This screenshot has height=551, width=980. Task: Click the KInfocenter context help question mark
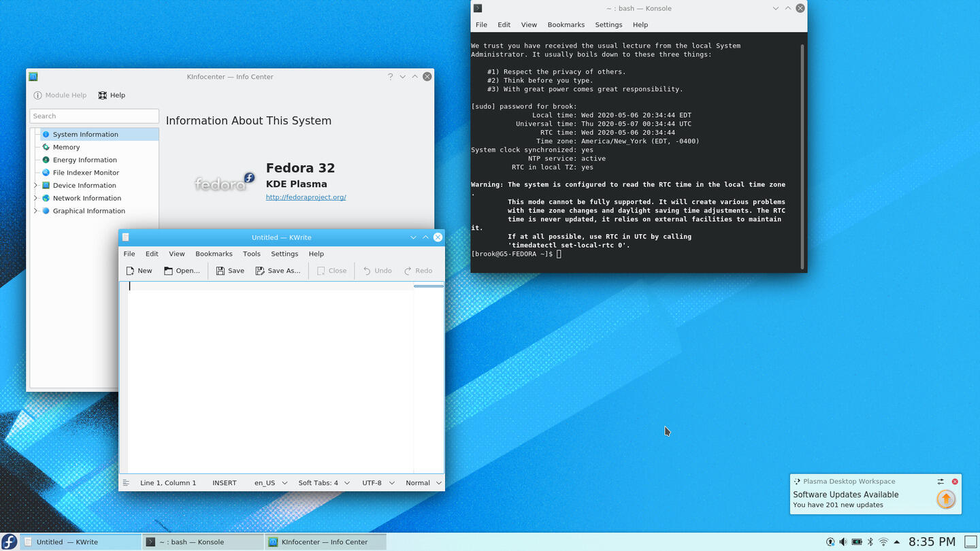tap(390, 77)
